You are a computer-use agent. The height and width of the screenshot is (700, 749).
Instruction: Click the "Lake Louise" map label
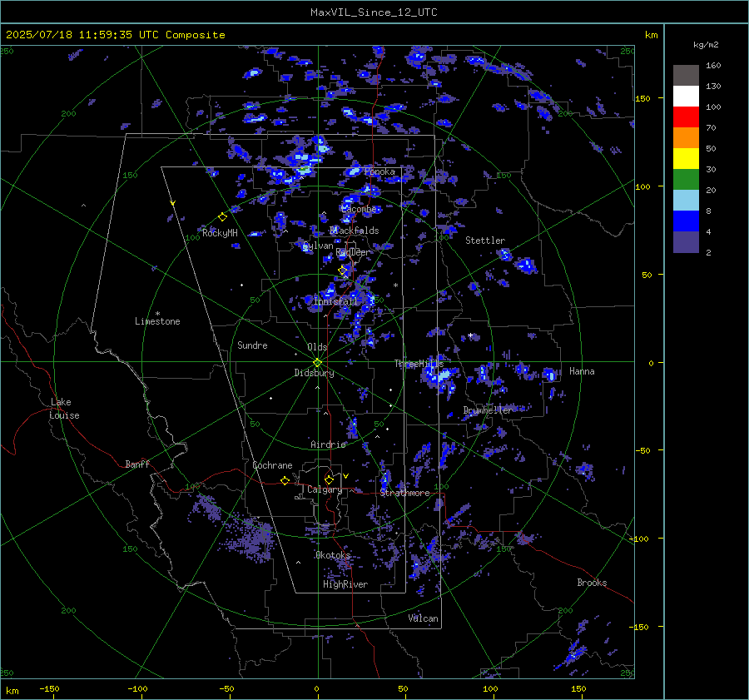(64, 409)
